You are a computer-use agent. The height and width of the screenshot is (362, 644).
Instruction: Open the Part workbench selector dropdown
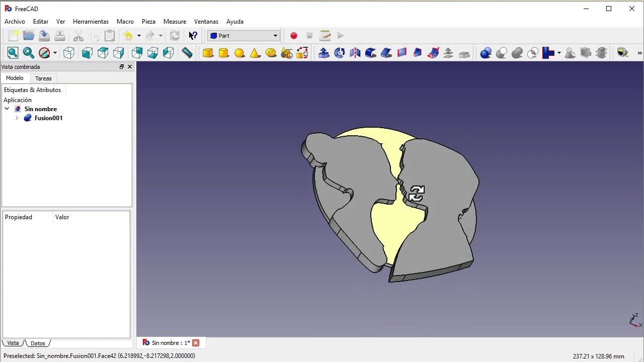244,36
